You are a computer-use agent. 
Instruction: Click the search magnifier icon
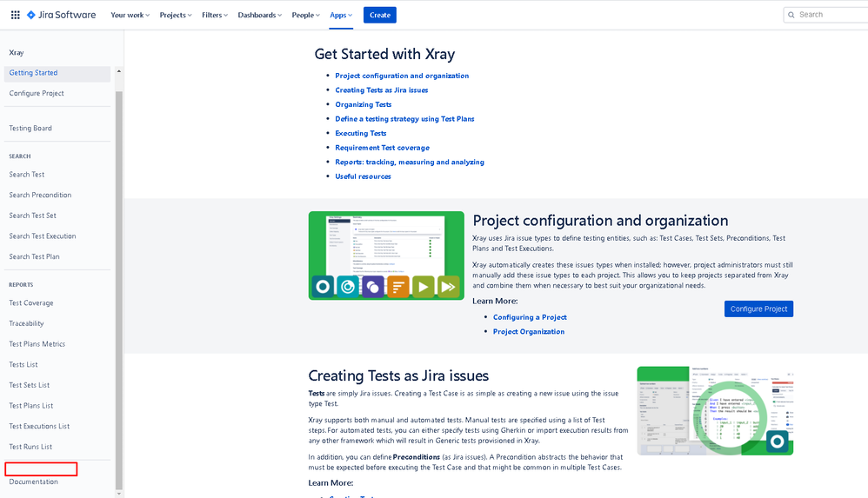[791, 15]
